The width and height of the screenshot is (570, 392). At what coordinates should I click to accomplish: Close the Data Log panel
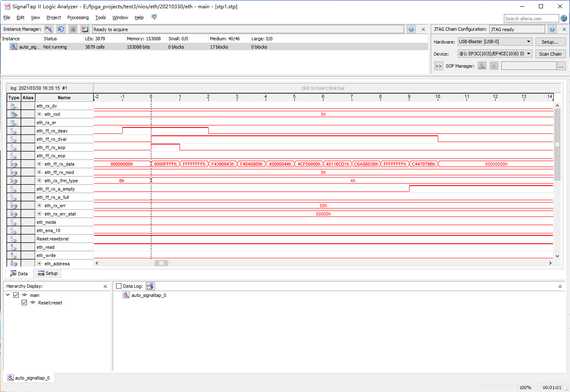click(560, 286)
